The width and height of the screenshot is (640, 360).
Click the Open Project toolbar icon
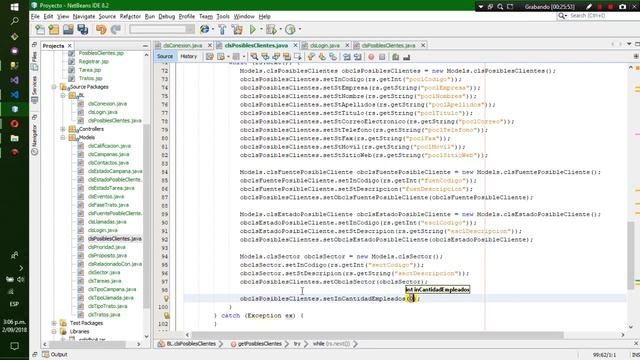[68, 29]
